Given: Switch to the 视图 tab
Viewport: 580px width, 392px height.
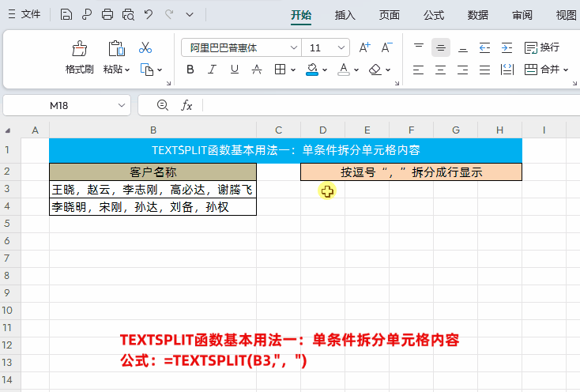Looking at the screenshot, I should (567, 15).
